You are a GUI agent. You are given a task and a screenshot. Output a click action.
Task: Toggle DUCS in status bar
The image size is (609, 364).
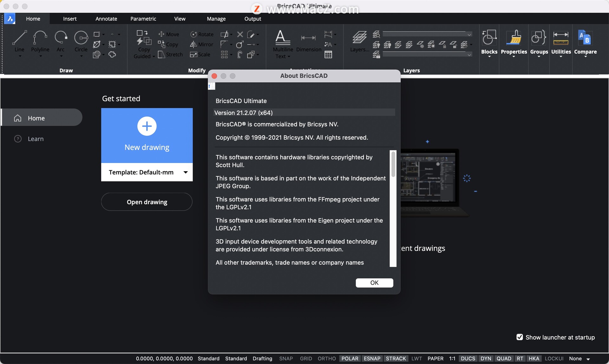point(468,358)
